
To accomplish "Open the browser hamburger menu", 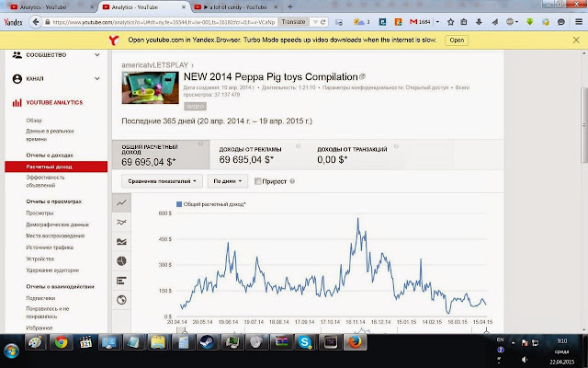I will click(579, 22).
